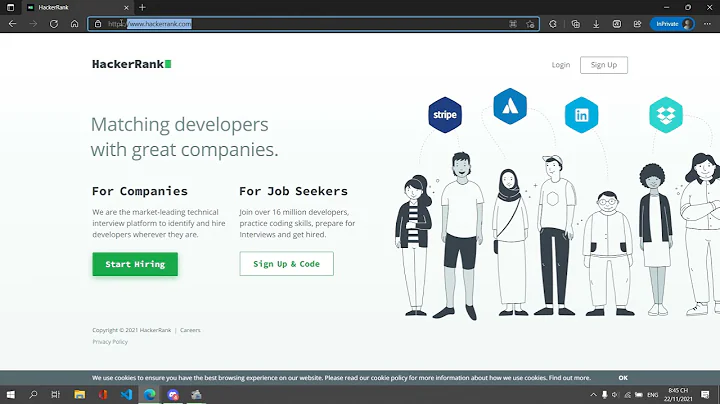Open the browser home page icon
The image size is (720, 404).
74,24
